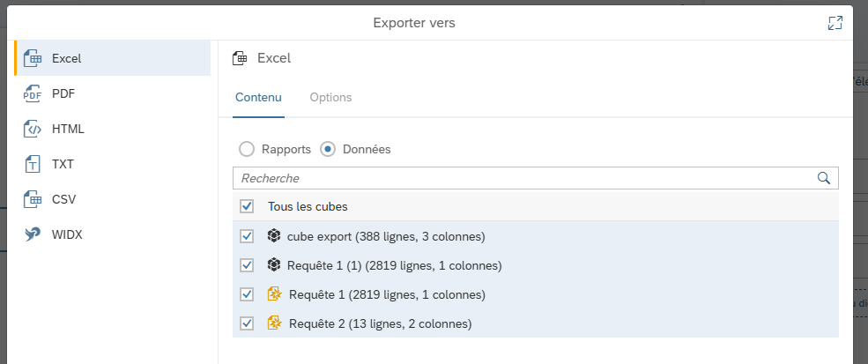Uncheck the Requête 1 (1) checkbox
Viewport: 868px width, 364px height.
tap(247, 265)
